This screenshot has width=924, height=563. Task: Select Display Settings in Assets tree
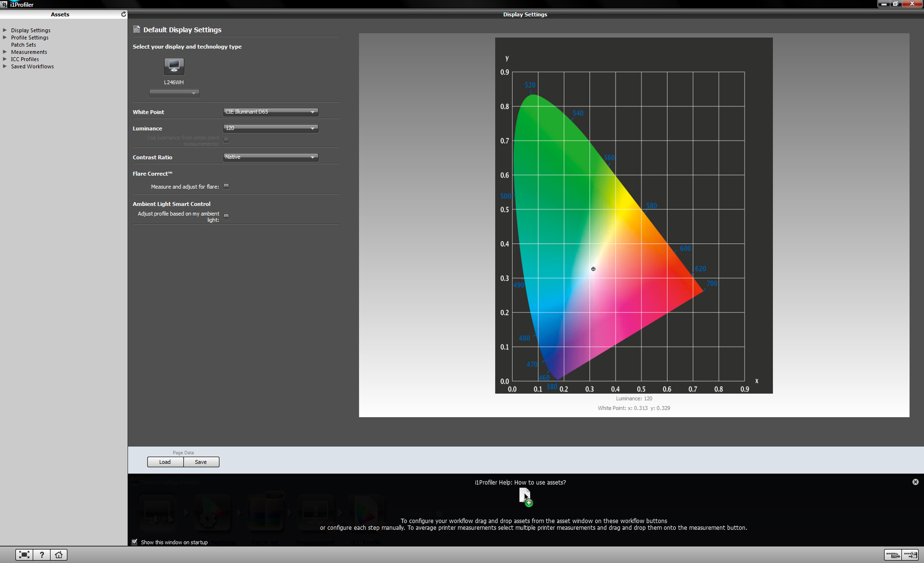[30, 30]
